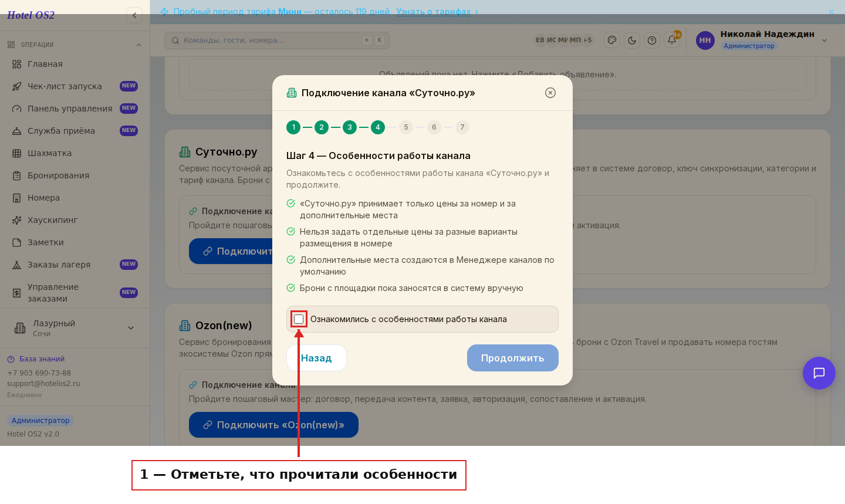Click the Ozon(new) section building icon
The width and height of the screenshot is (845, 504).
pyautogui.click(x=185, y=326)
